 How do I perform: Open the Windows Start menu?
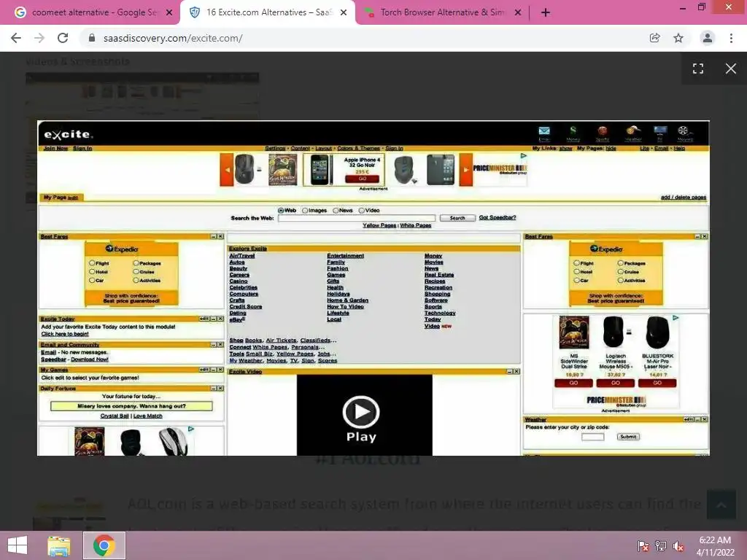[18, 545]
